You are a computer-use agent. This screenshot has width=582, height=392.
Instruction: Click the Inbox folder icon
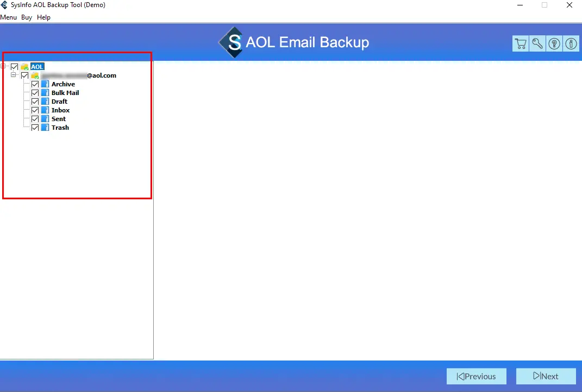(45, 110)
